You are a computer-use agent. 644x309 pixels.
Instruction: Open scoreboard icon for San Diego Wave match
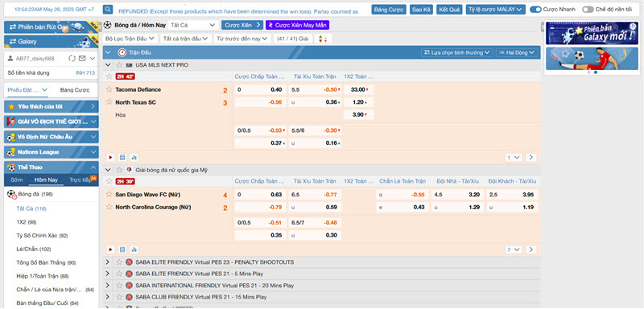click(122, 249)
